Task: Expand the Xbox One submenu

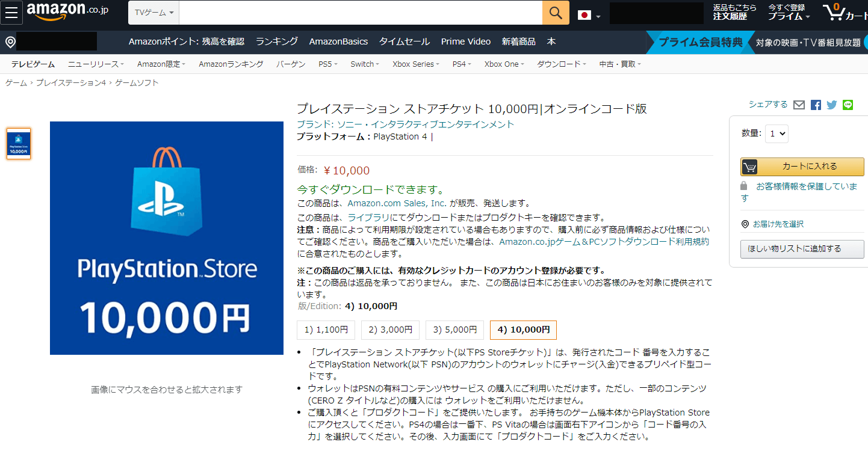Action: pyautogui.click(x=504, y=64)
